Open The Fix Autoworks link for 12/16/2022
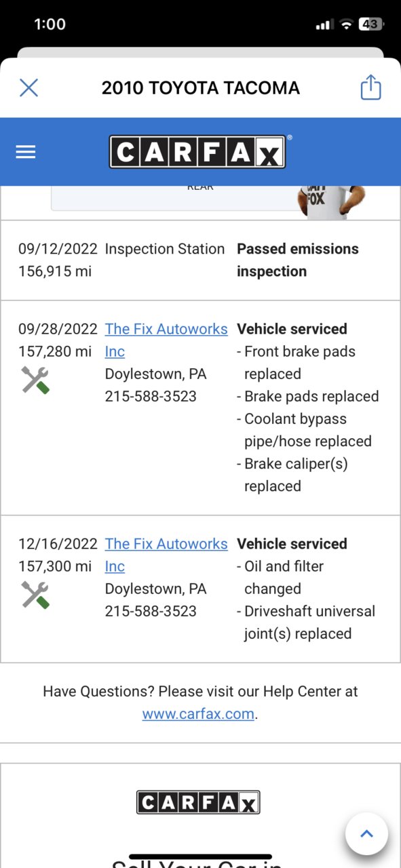Viewport: 401px width, 868px height. (166, 544)
